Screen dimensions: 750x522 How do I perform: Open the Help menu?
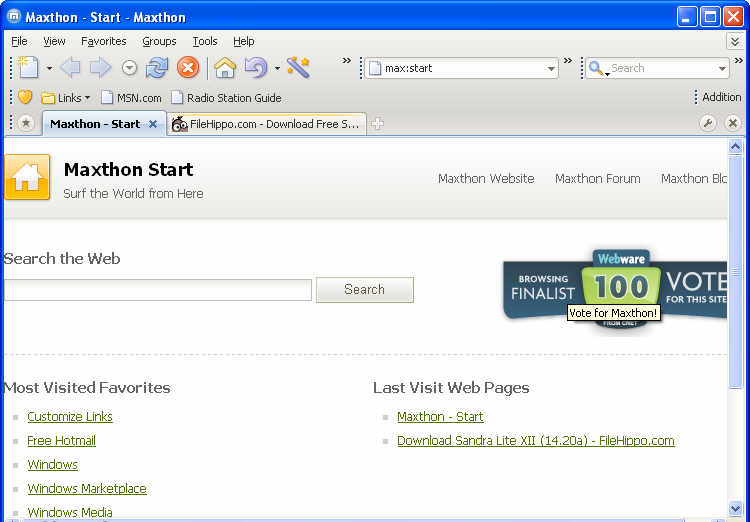click(x=243, y=41)
